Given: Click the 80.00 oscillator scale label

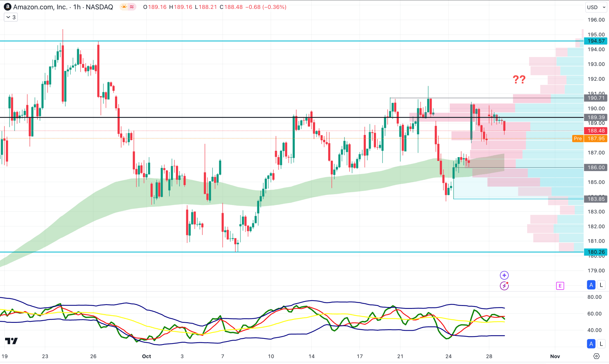Looking at the screenshot, I should (594, 297).
